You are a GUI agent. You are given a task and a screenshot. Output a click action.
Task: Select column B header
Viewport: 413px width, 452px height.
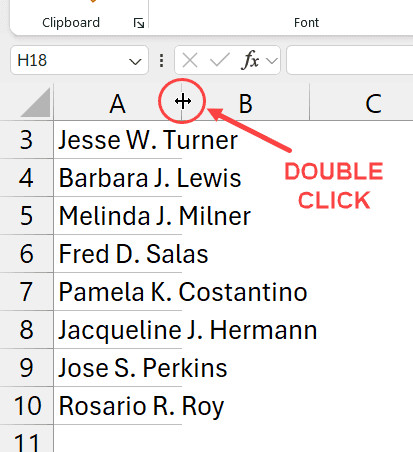click(x=246, y=103)
